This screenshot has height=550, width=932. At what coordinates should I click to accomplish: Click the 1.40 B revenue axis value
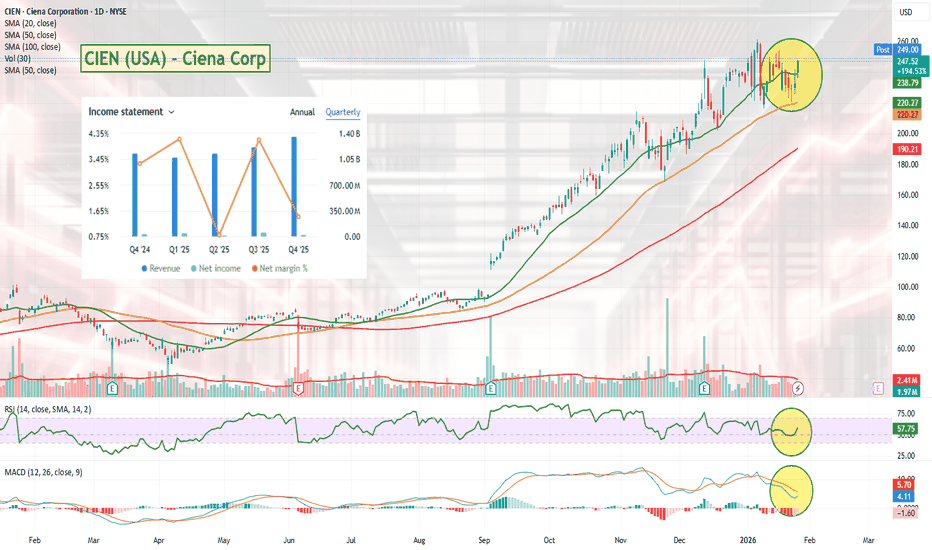point(350,134)
